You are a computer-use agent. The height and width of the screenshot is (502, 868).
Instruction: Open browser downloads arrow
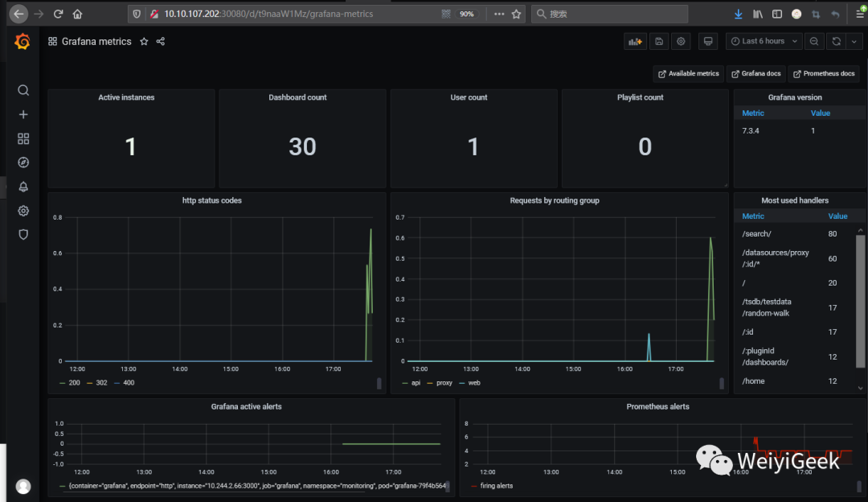point(738,14)
